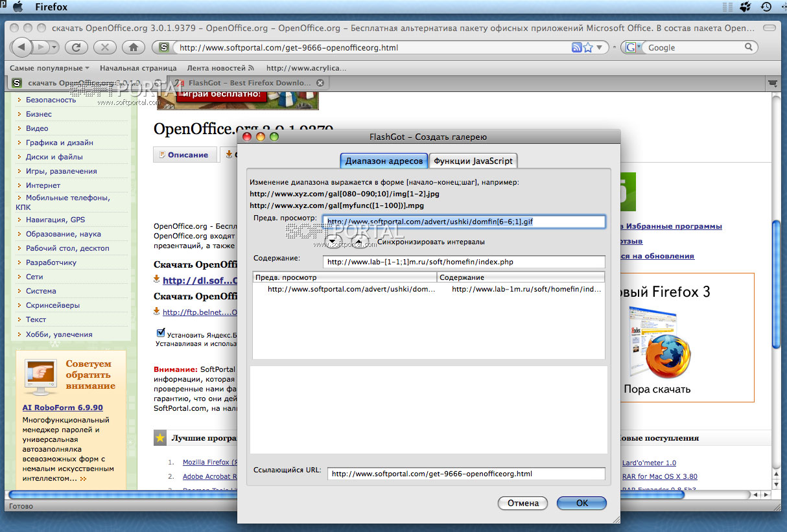Open the address bar history dropdown arrow
Image resolution: width=787 pixels, height=532 pixels.
point(600,47)
